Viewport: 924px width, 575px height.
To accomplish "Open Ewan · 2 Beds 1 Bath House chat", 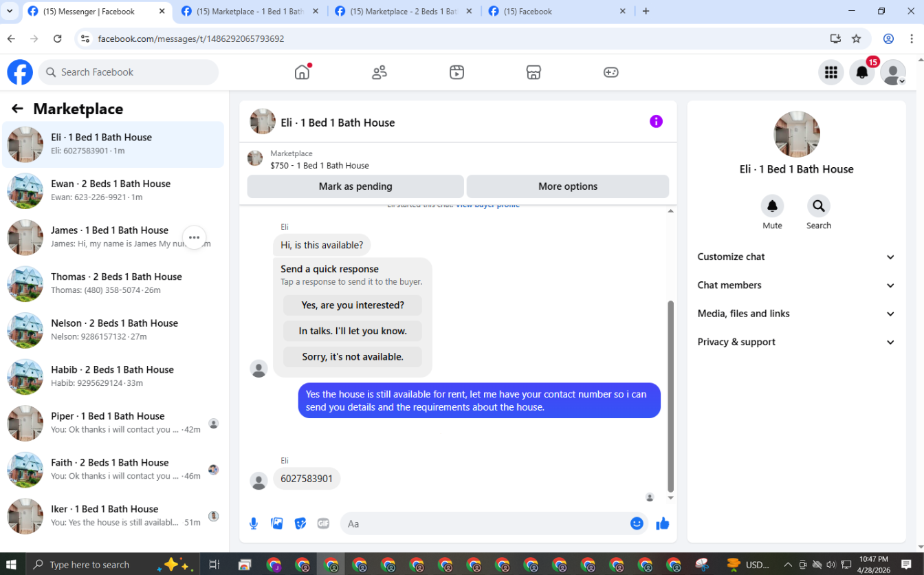I will click(114, 191).
